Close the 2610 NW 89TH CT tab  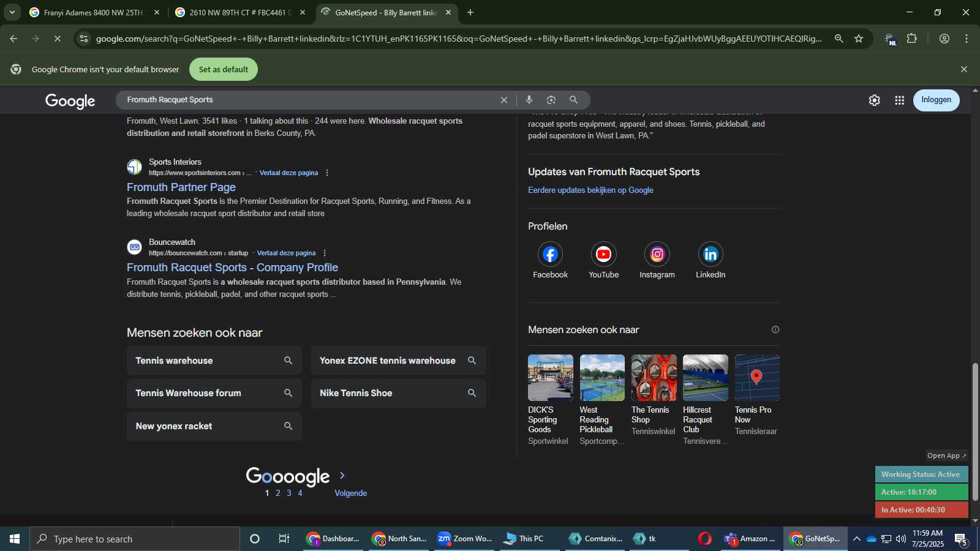pyautogui.click(x=302, y=12)
